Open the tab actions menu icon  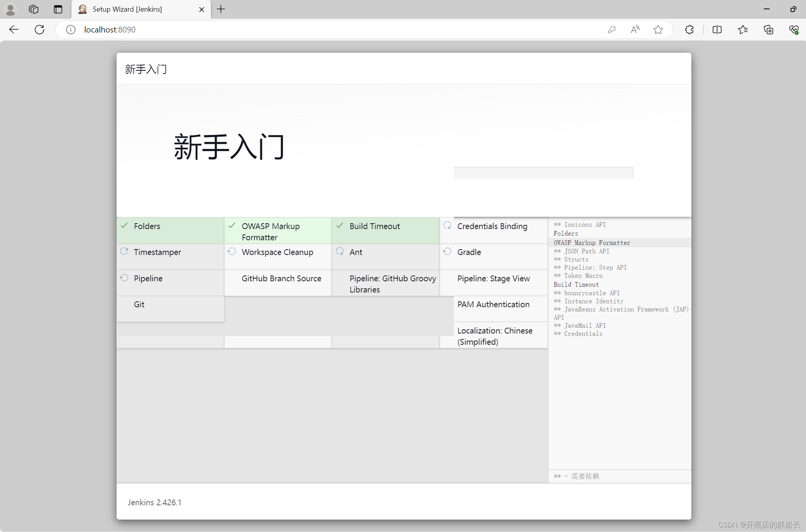pos(58,9)
